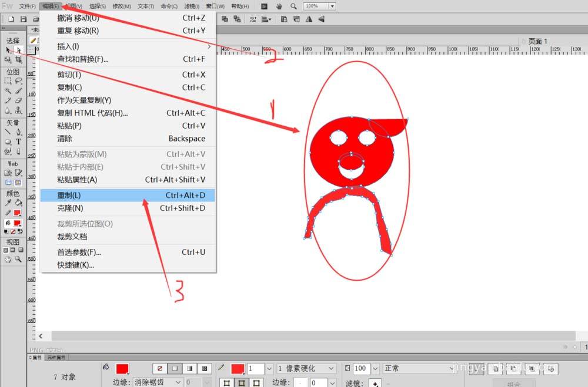
Task: Click the Zoom magnifier in the top bar
Action: [293, 6]
